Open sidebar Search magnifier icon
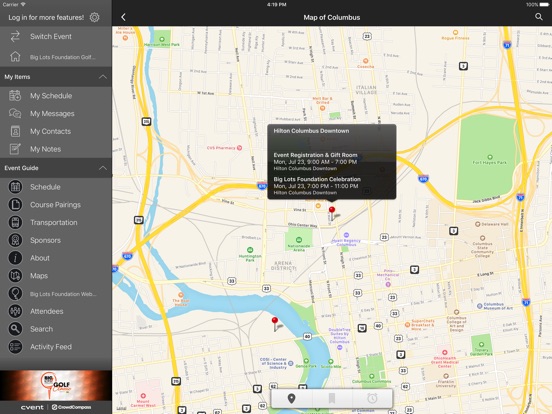This screenshot has height=414, width=552. [15, 329]
